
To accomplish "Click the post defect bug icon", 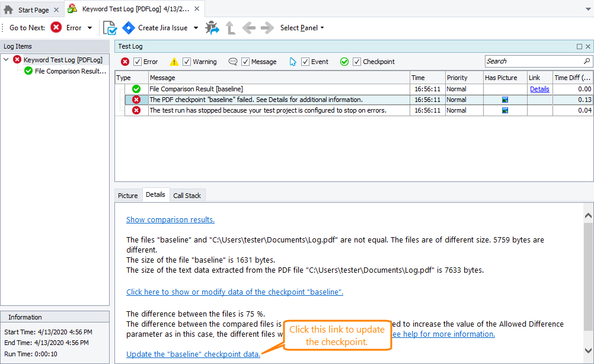I will click(x=212, y=27).
